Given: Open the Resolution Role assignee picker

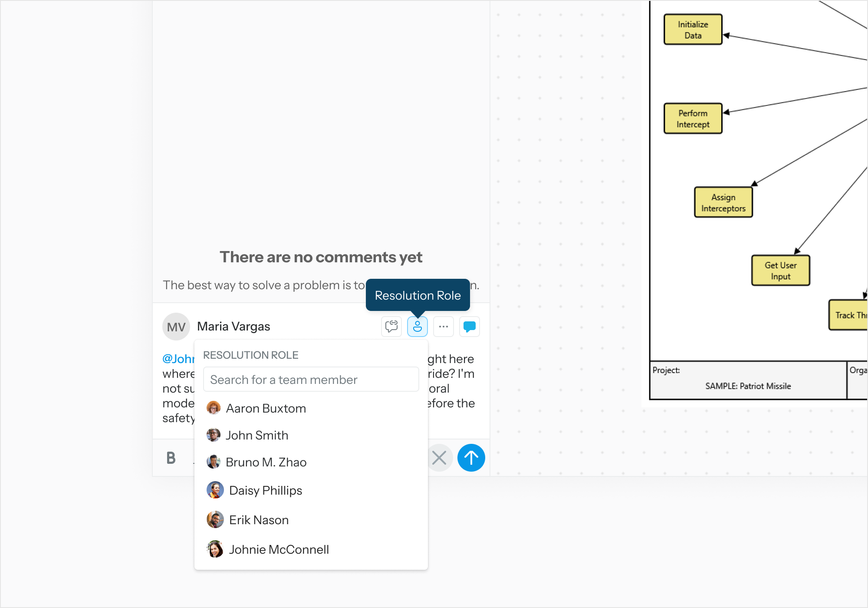Looking at the screenshot, I should pos(417,326).
